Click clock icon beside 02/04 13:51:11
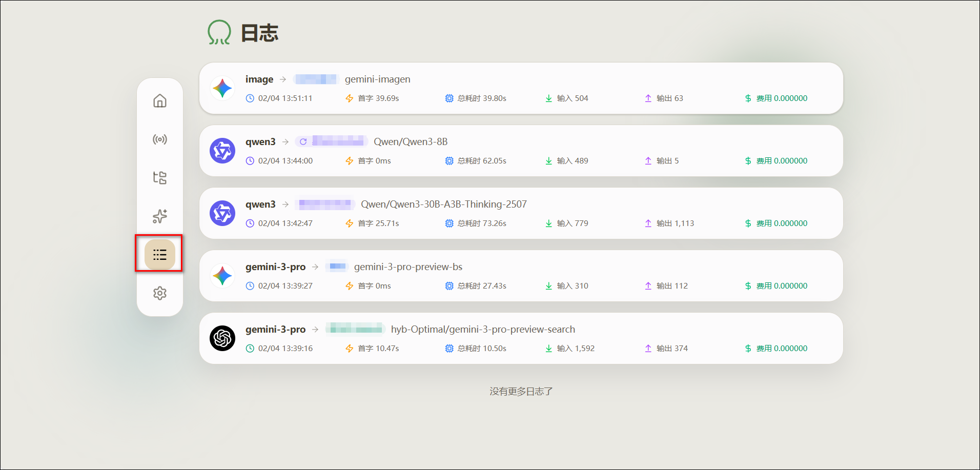980x470 pixels. click(250, 98)
